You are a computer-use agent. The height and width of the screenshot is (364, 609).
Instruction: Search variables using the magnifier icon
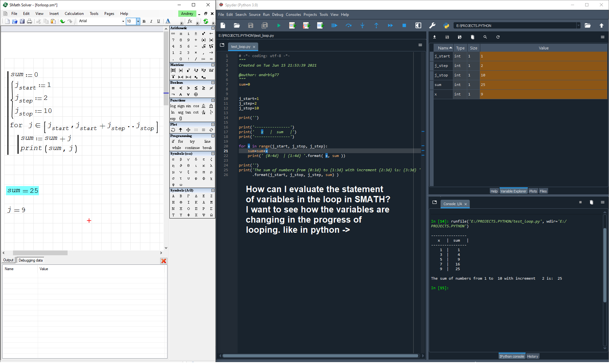point(485,37)
